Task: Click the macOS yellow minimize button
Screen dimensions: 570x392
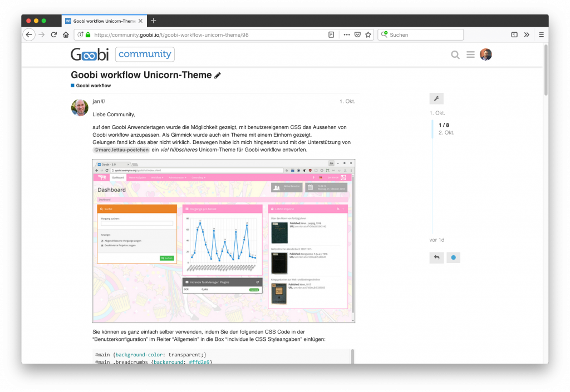Action: (36, 21)
